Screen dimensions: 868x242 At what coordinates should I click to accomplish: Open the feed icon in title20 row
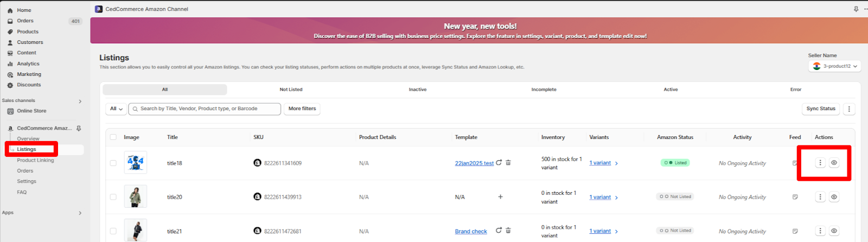795,197
